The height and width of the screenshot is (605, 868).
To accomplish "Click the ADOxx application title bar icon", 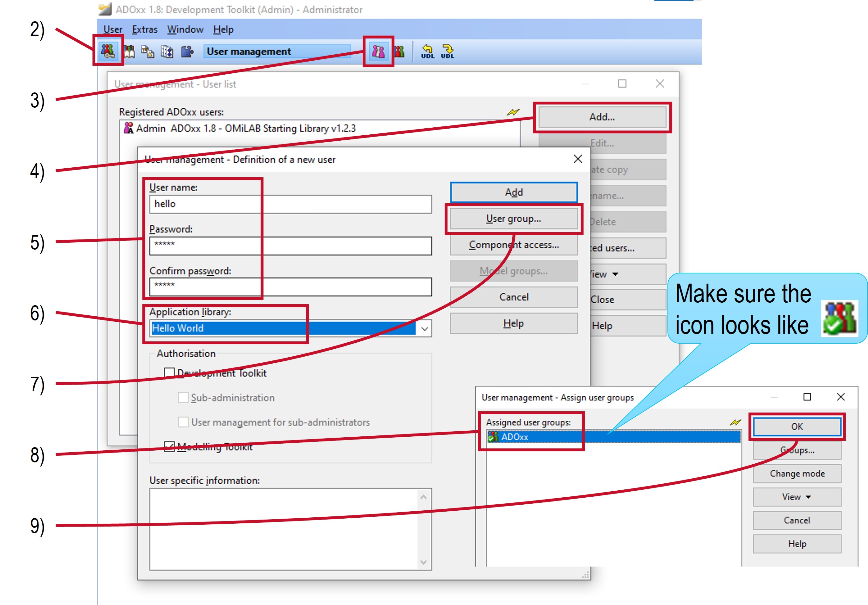I will click(x=105, y=9).
